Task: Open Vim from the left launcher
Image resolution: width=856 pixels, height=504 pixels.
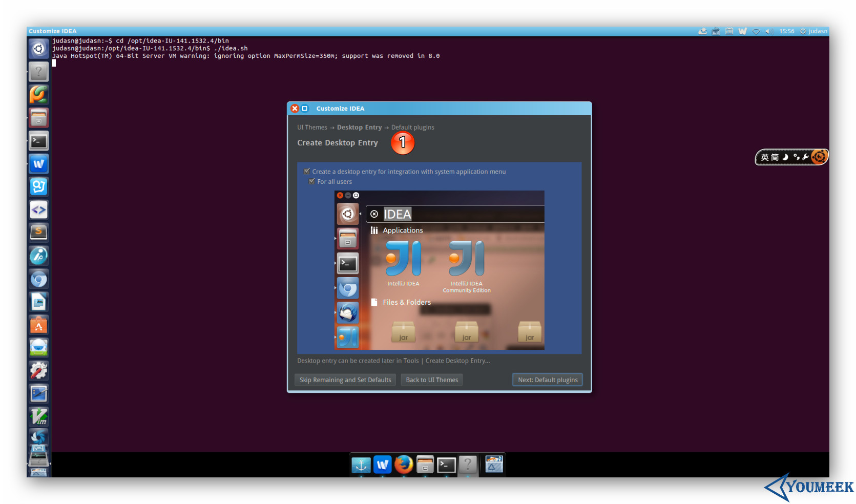Action: point(38,416)
